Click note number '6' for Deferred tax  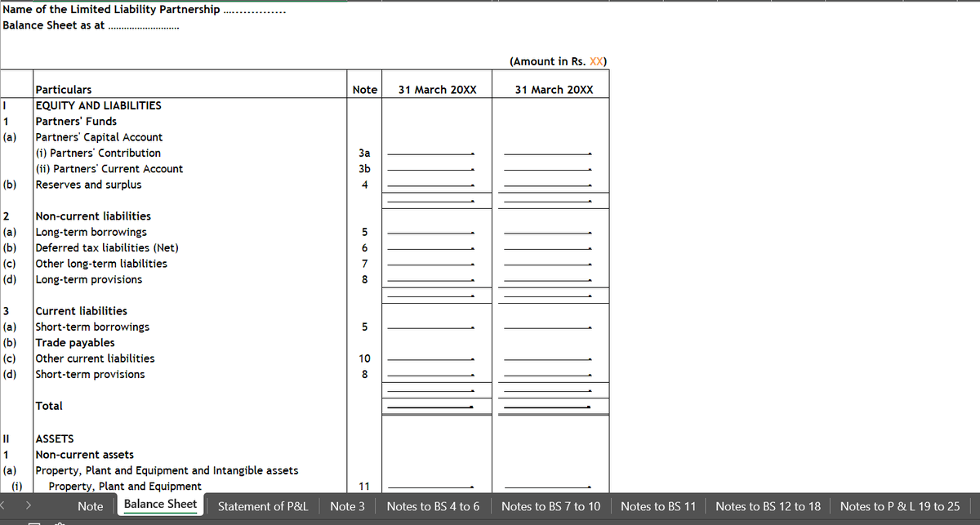click(364, 247)
